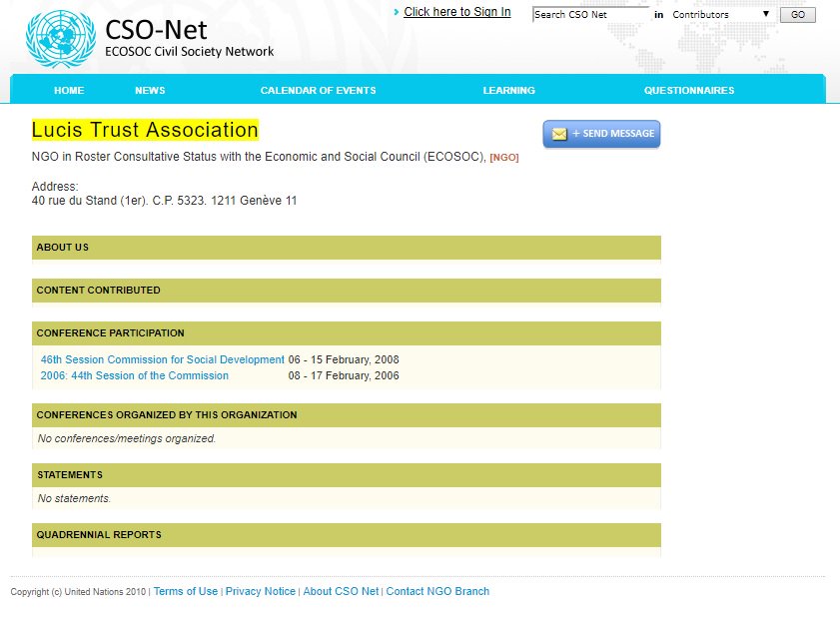Open the Privacy Notice link
This screenshot has height=618, width=840.
pyautogui.click(x=261, y=591)
